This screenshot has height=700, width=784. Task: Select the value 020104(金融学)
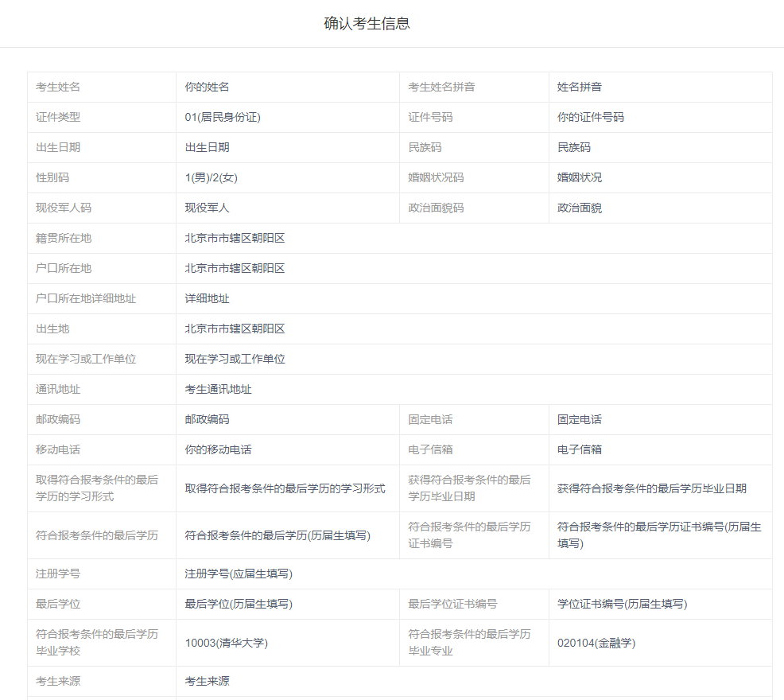[596, 643]
